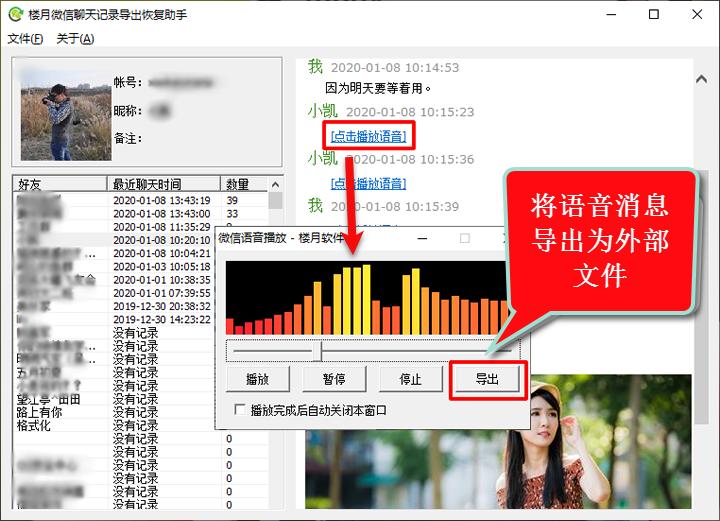The image size is (720, 521).
Task: Click the voice playback progress slider thumb
Action: (x=317, y=351)
